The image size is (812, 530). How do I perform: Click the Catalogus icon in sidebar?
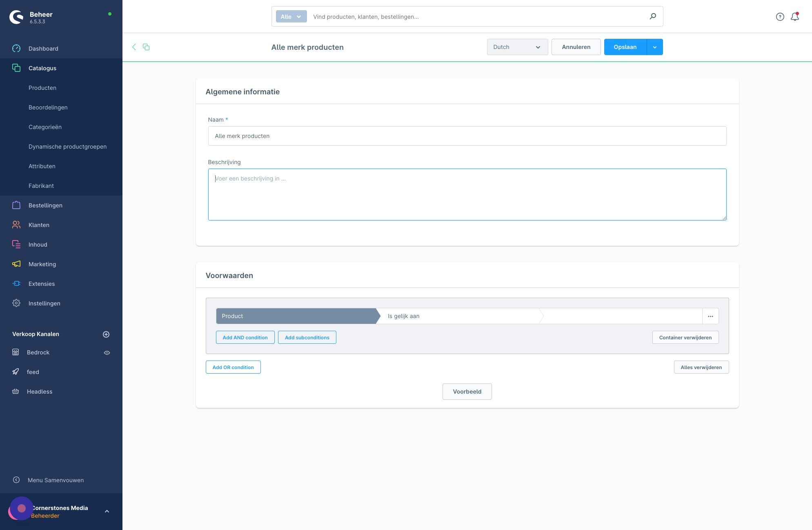pos(16,68)
